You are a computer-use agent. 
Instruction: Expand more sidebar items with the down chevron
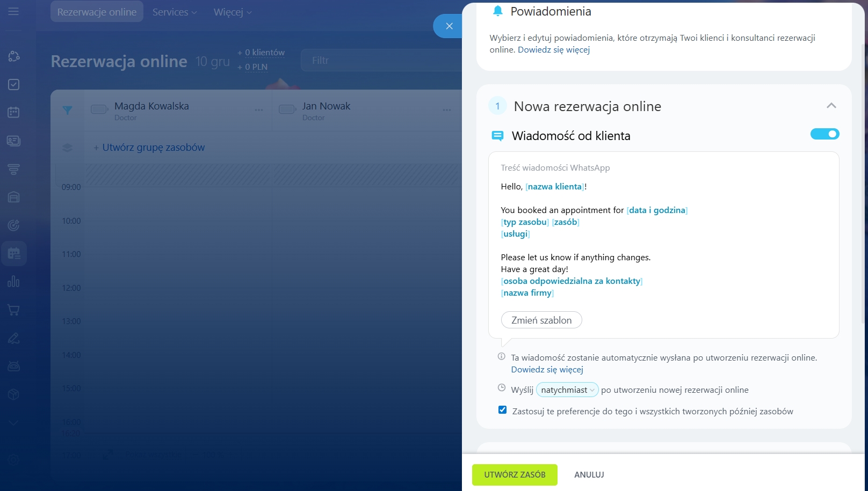(14, 423)
